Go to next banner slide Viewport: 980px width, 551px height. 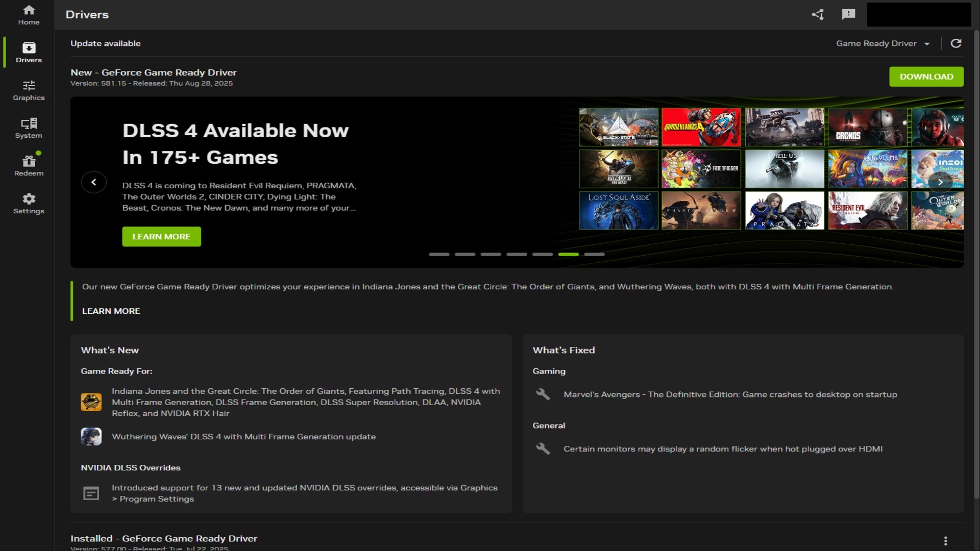tap(940, 182)
